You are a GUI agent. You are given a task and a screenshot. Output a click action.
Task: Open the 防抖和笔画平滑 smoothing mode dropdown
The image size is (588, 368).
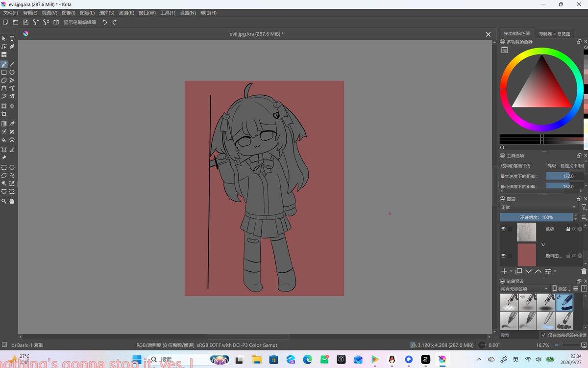pos(565,166)
